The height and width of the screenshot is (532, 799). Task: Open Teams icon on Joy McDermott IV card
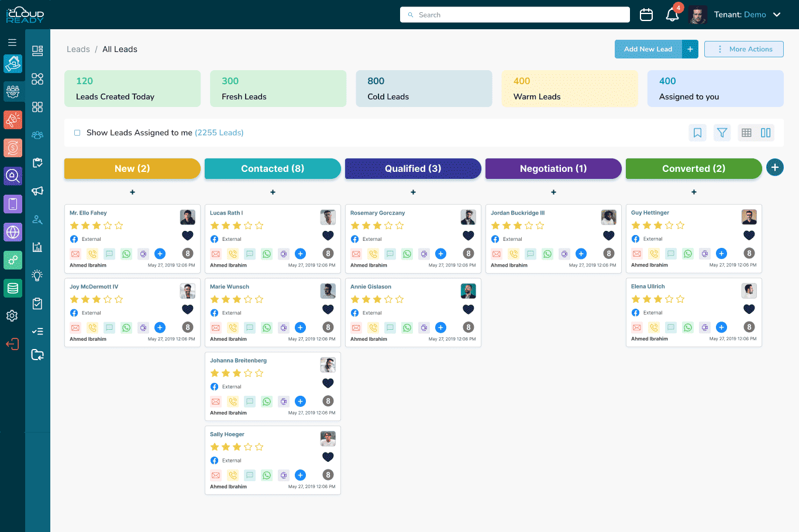pos(143,327)
